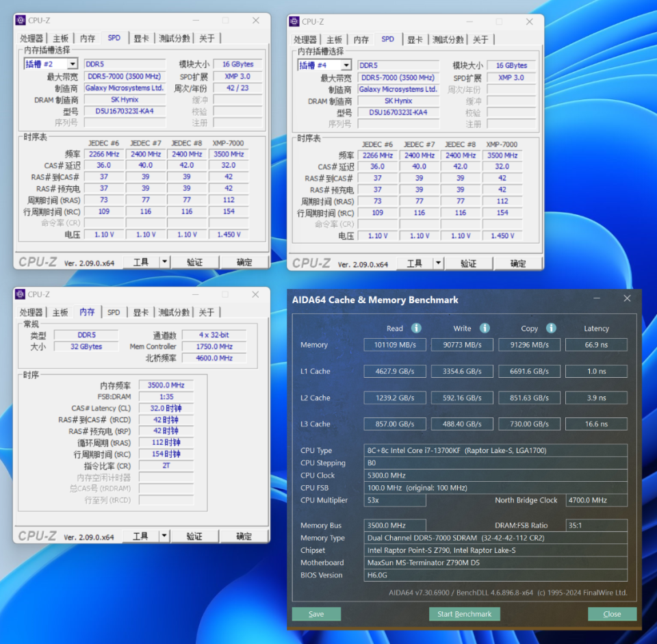Click DRAM 制造商 SK Hynix in slot #2 window

[125, 100]
